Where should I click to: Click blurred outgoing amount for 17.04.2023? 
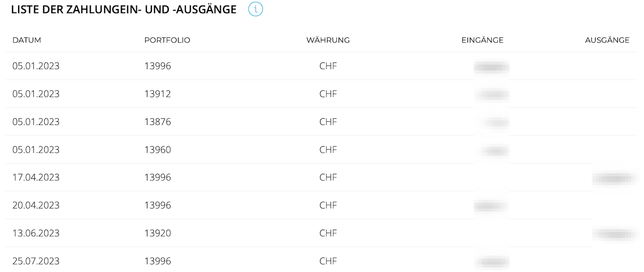(x=612, y=178)
